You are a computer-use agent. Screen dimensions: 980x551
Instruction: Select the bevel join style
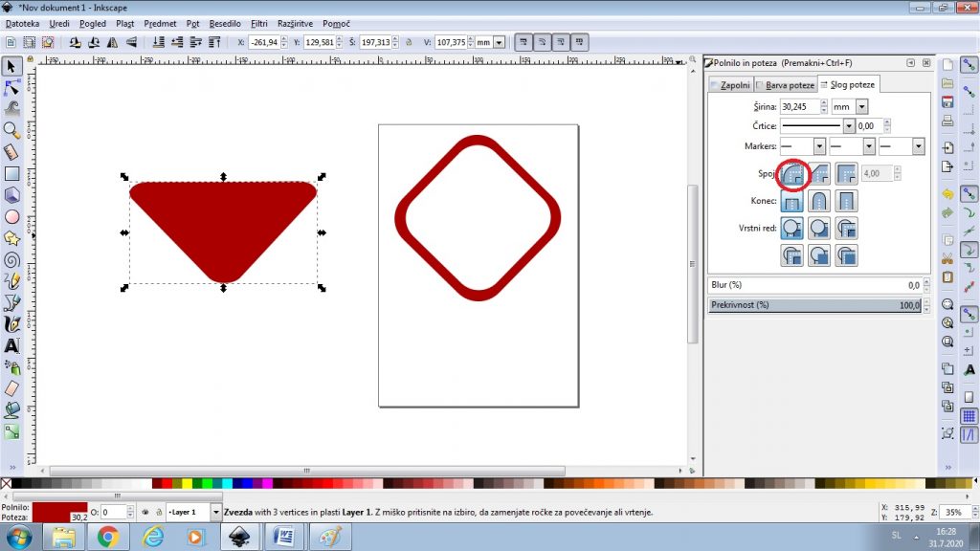click(x=819, y=174)
